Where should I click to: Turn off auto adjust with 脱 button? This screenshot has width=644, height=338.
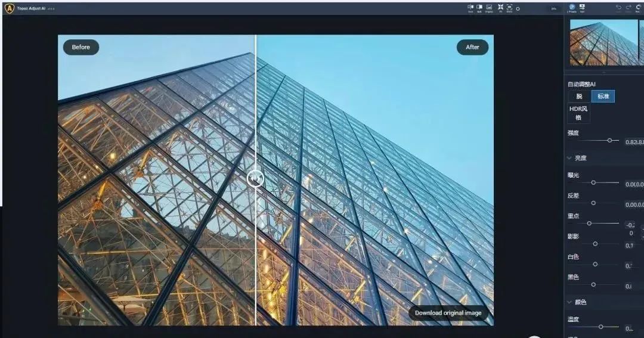point(579,96)
